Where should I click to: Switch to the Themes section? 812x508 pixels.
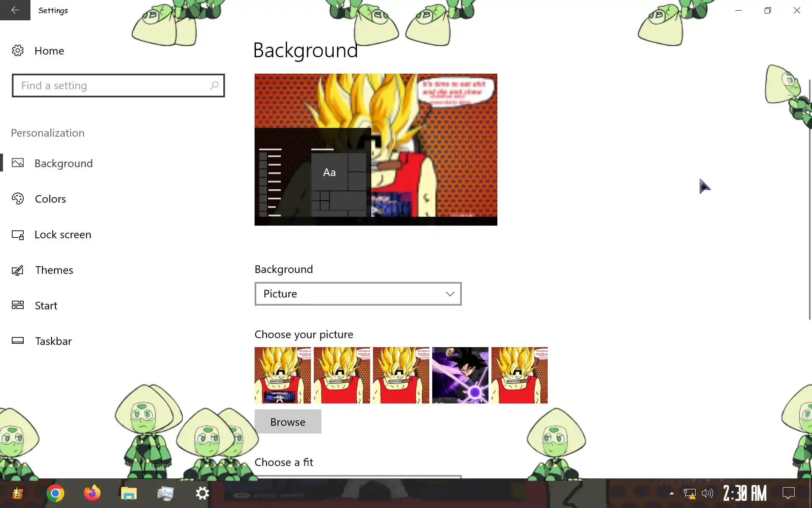point(54,270)
